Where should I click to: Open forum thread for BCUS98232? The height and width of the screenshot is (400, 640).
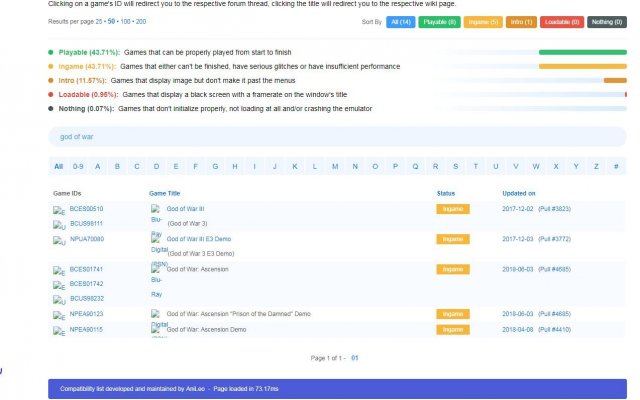(87, 299)
